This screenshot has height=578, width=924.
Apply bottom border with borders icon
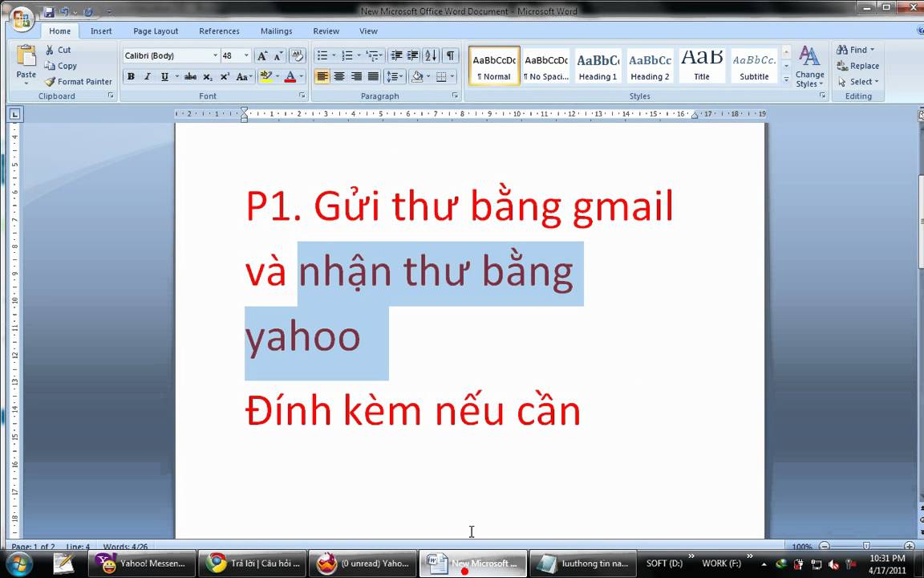click(x=441, y=77)
